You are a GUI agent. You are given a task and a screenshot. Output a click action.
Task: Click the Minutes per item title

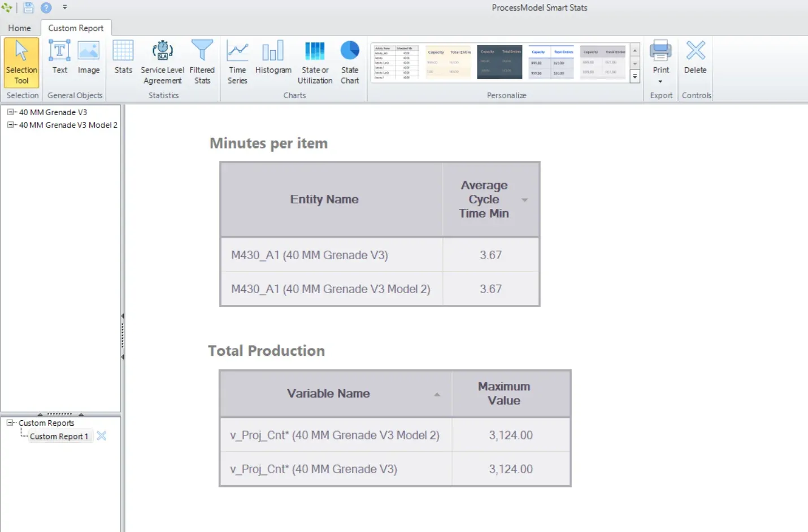coord(268,143)
